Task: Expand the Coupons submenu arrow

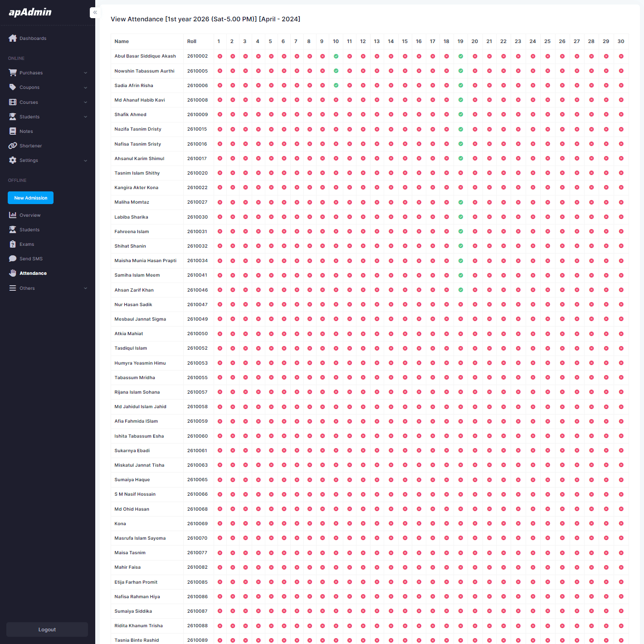Action: (85, 88)
